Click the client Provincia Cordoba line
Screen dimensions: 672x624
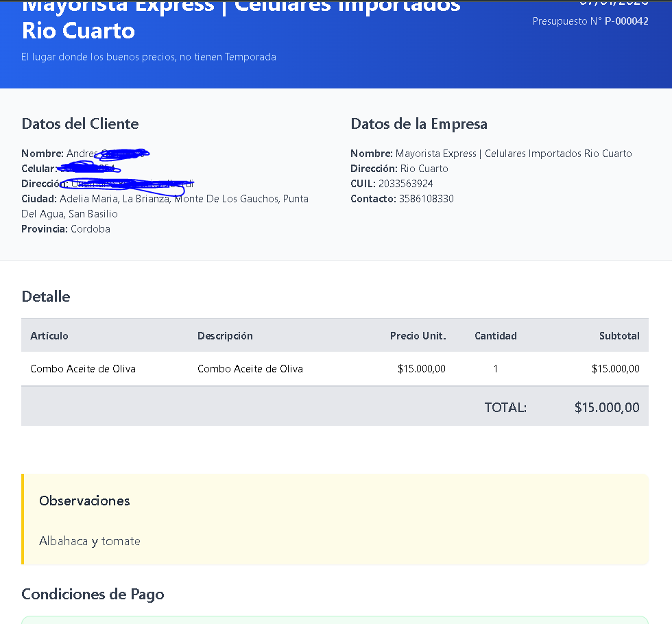pos(66,229)
